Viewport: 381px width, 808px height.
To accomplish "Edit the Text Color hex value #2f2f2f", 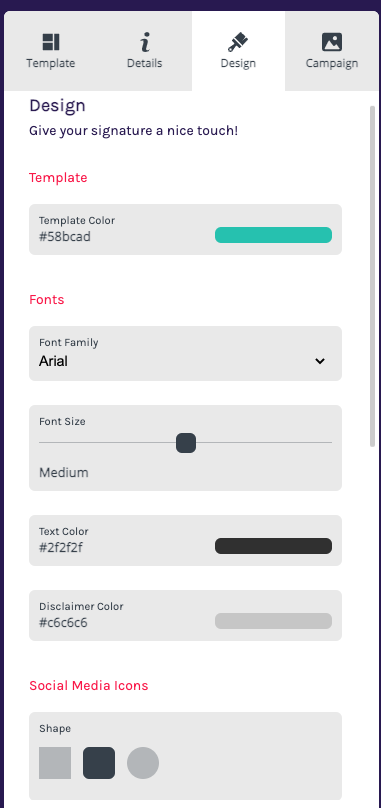I will pyautogui.click(x=61, y=547).
